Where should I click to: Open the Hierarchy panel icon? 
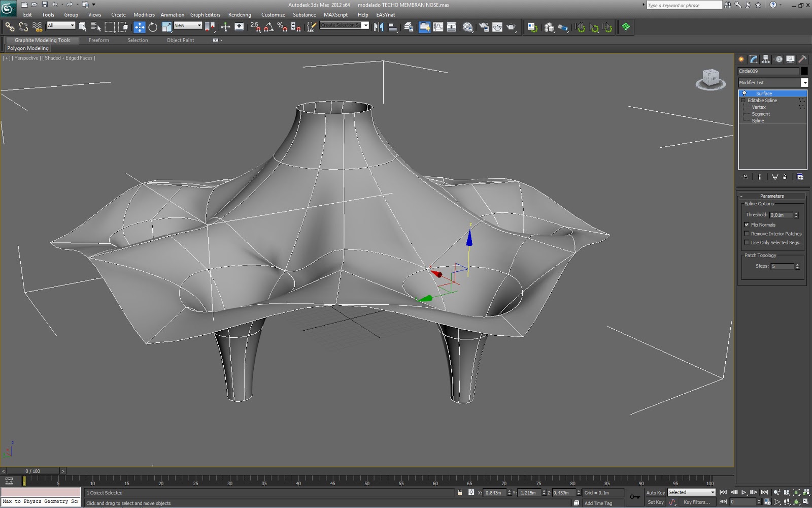click(x=765, y=59)
